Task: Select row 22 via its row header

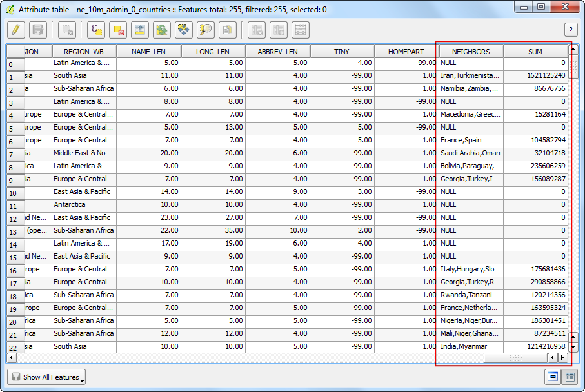Action: 15,348
